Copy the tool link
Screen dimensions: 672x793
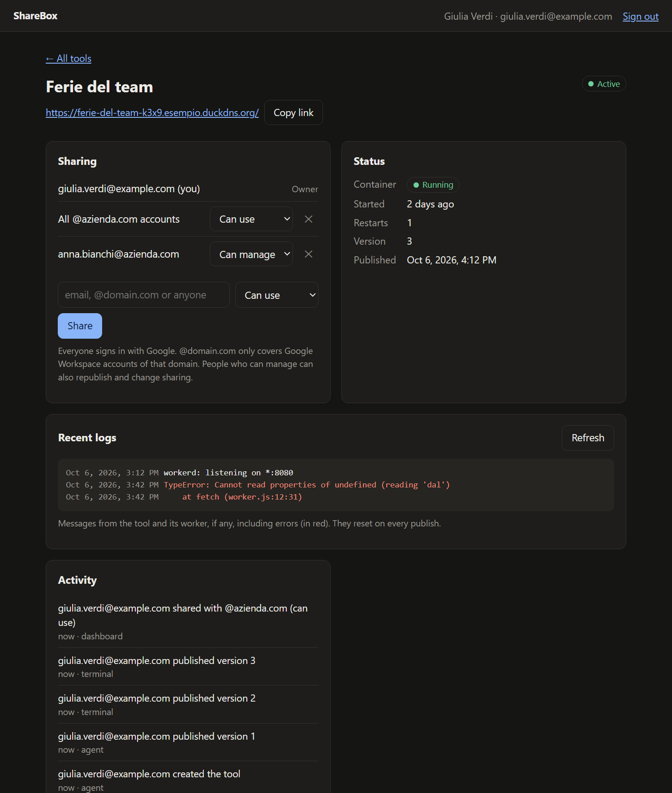[x=293, y=112]
